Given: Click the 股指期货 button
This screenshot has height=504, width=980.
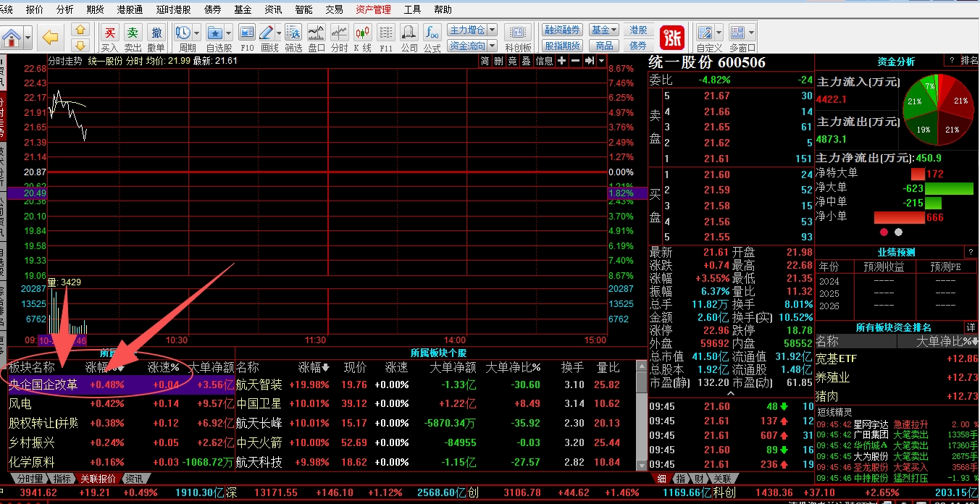Looking at the screenshot, I should pyautogui.click(x=563, y=46).
